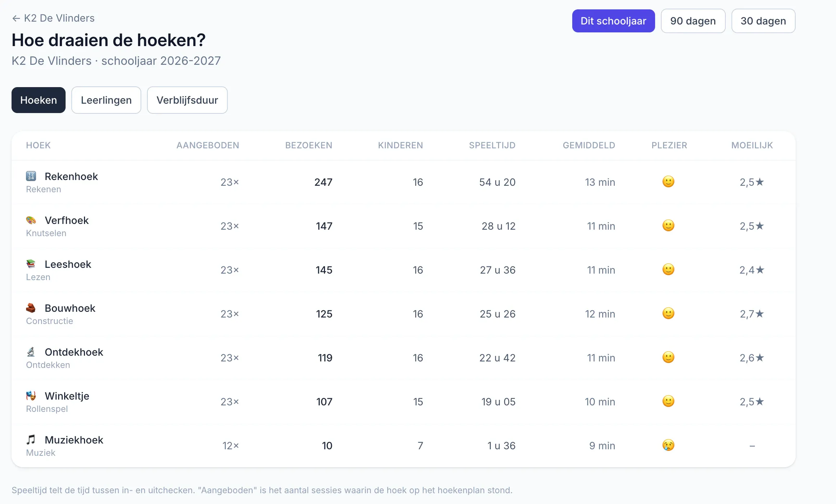Screen dimensions: 836x504
Task: Open the Verblijfsduur tab
Action: point(187,100)
